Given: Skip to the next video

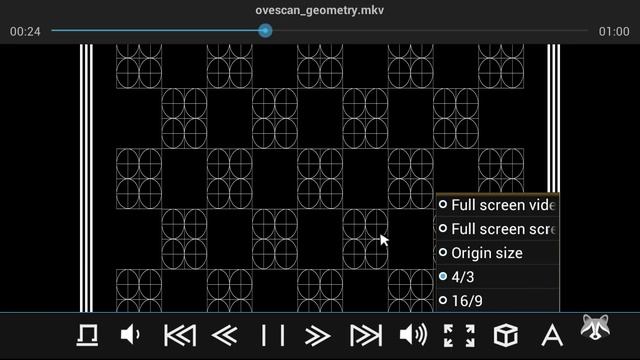Looking at the screenshot, I should coord(366,336).
